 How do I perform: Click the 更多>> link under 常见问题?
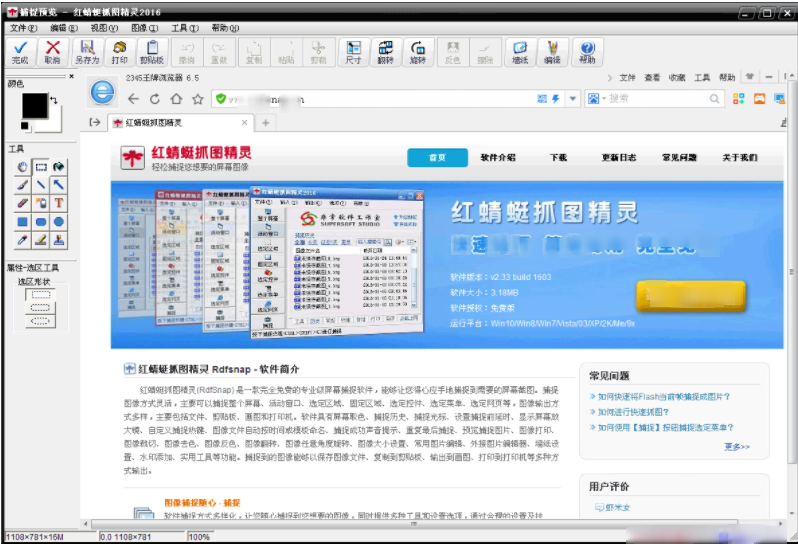click(736, 447)
